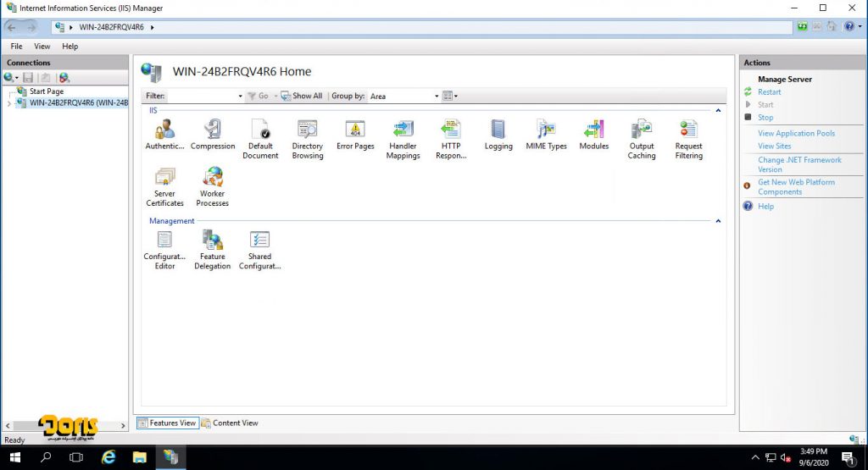Collapse the Management group section

click(718, 221)
